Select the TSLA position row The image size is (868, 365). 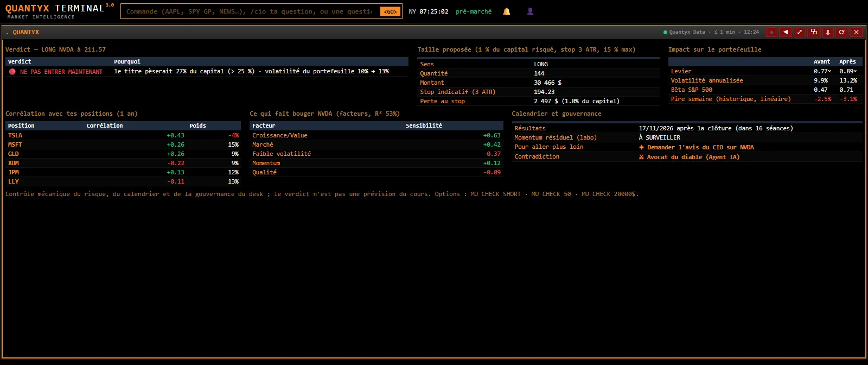pyautogui.click(x=123, y=135)
